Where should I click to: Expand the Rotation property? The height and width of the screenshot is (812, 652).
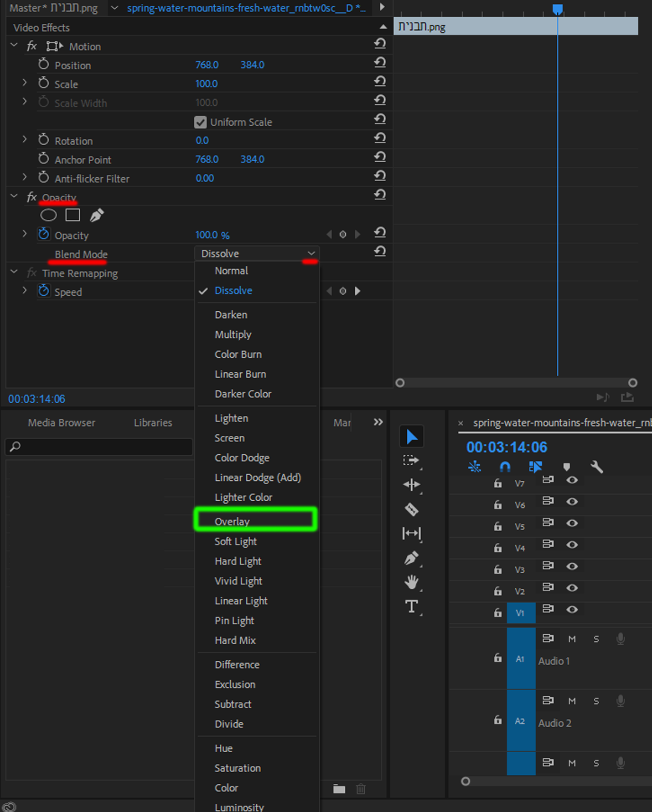[24, 139]
